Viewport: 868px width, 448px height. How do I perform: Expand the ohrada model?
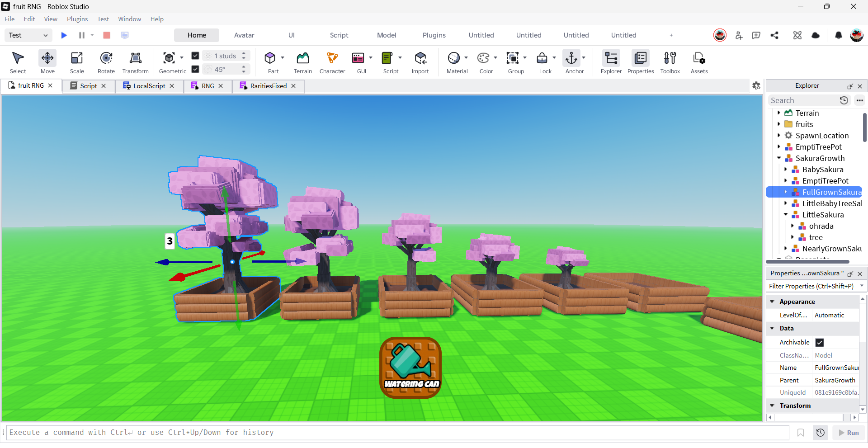(x=793, y=226)
